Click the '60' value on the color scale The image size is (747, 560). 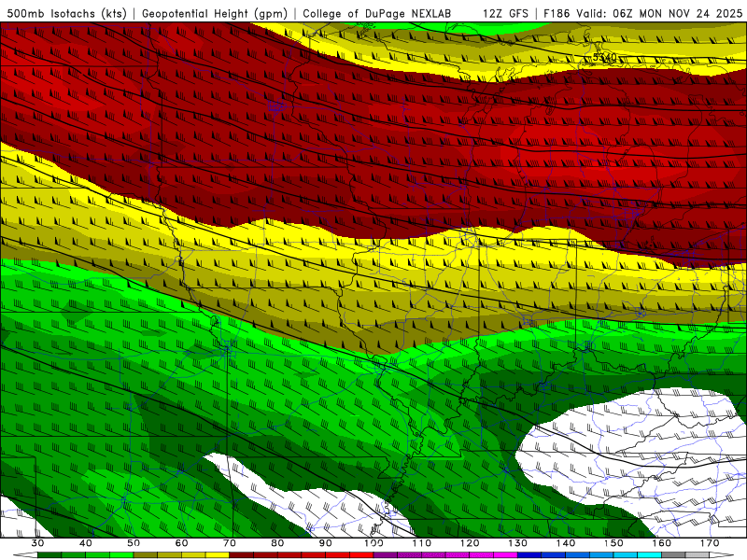point(181,543)
